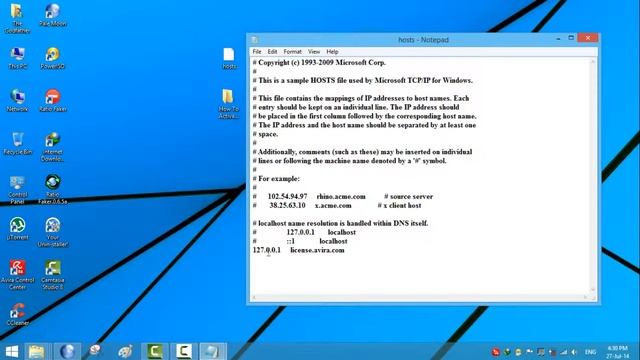Select the Recycle Bin desktop icon
640x360 pixels.
[x=17, y=144]
